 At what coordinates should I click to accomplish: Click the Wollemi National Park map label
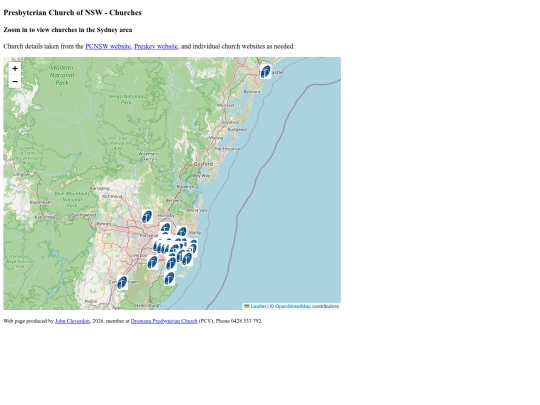click(x=62, y=75)
